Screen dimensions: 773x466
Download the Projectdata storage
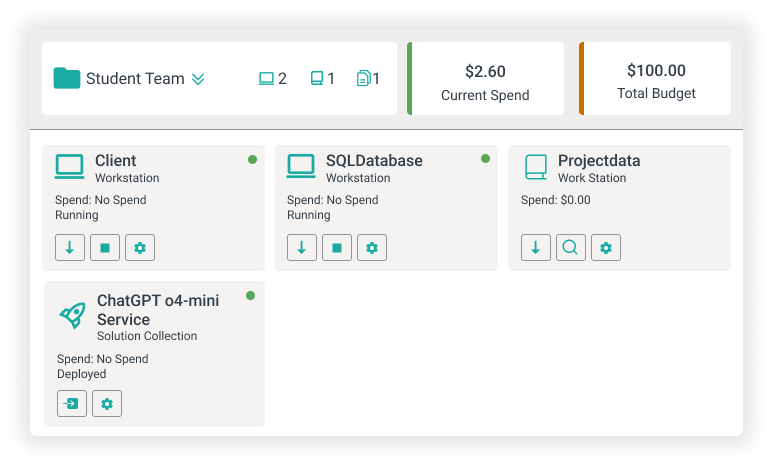pos(535,248)
